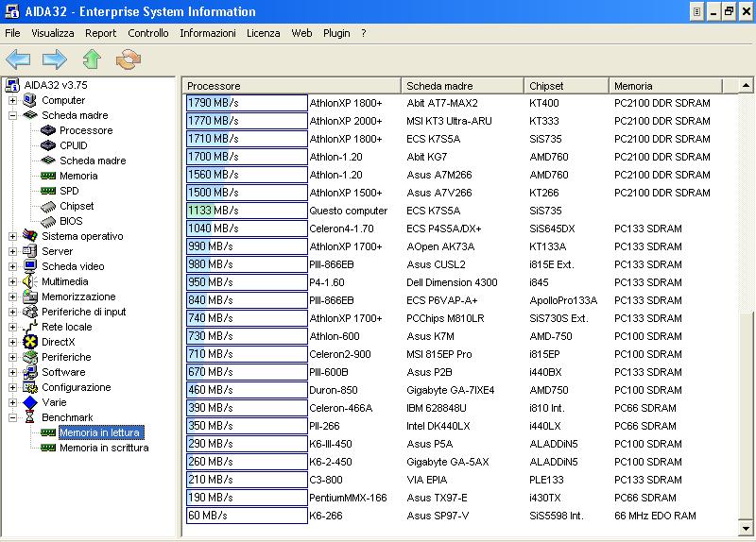
Task: Open the Web menu
Action: tap(301, 33)
